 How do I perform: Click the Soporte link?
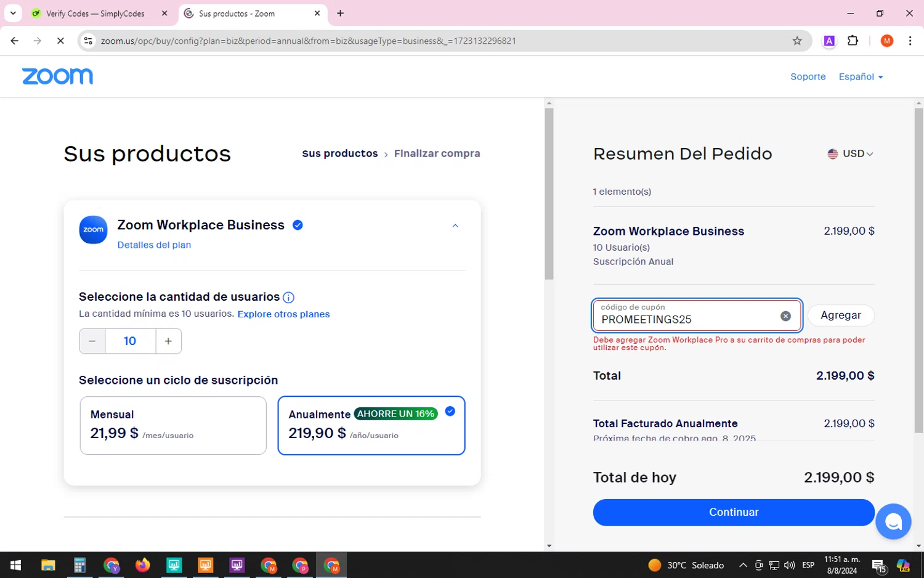808,76
